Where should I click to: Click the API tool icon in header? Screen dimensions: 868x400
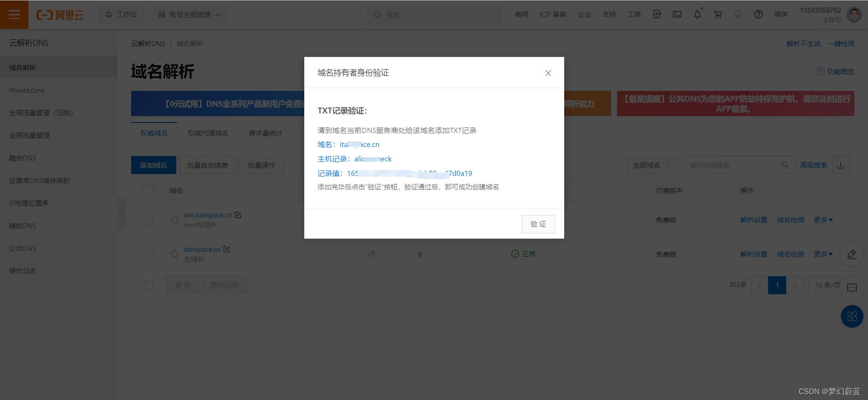[656, 14]
